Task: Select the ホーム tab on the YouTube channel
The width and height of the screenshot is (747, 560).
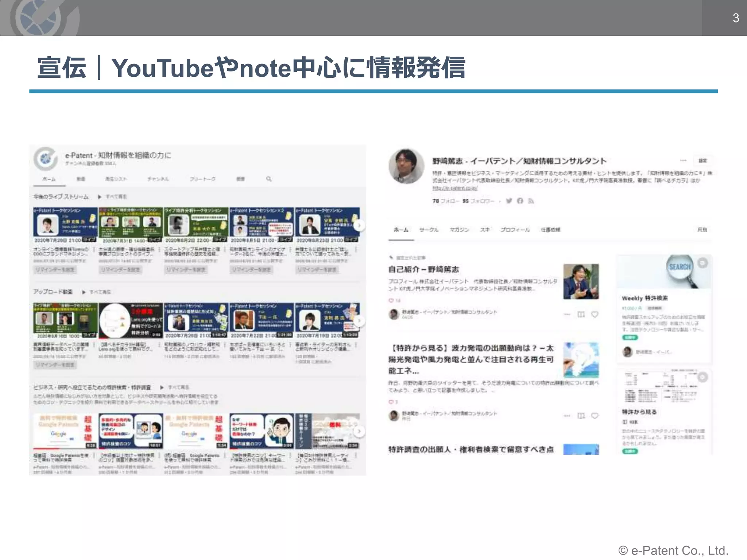Action: click(x=49, y=179)
